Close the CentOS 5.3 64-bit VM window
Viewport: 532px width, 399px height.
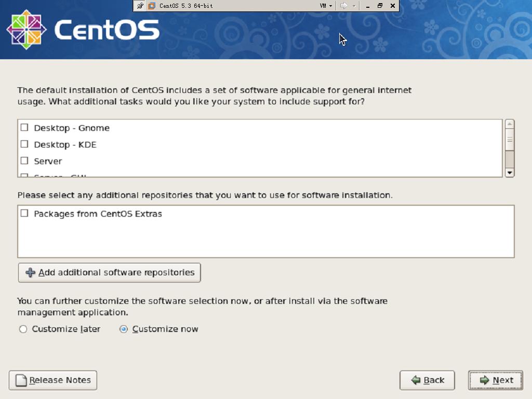coord(393,5)
